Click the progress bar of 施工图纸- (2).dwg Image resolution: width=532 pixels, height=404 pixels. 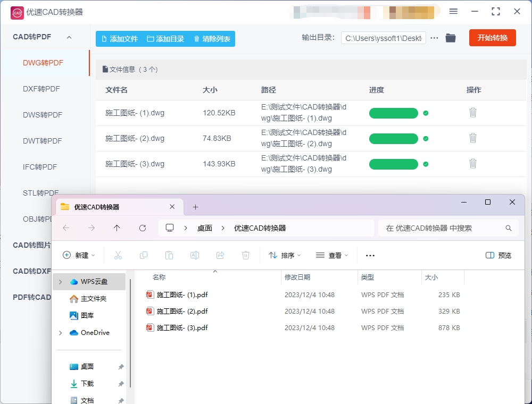tap(394, 139)
